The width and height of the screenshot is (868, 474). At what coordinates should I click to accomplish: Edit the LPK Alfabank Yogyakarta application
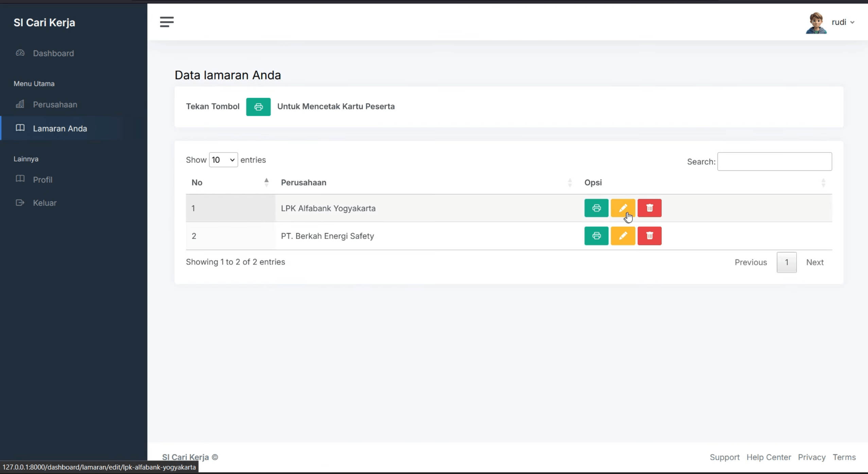click(623, 208)
